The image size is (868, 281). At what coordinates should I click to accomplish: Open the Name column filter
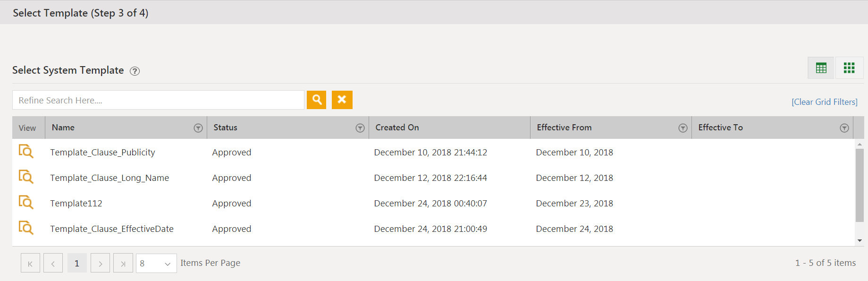pos(198,128)
